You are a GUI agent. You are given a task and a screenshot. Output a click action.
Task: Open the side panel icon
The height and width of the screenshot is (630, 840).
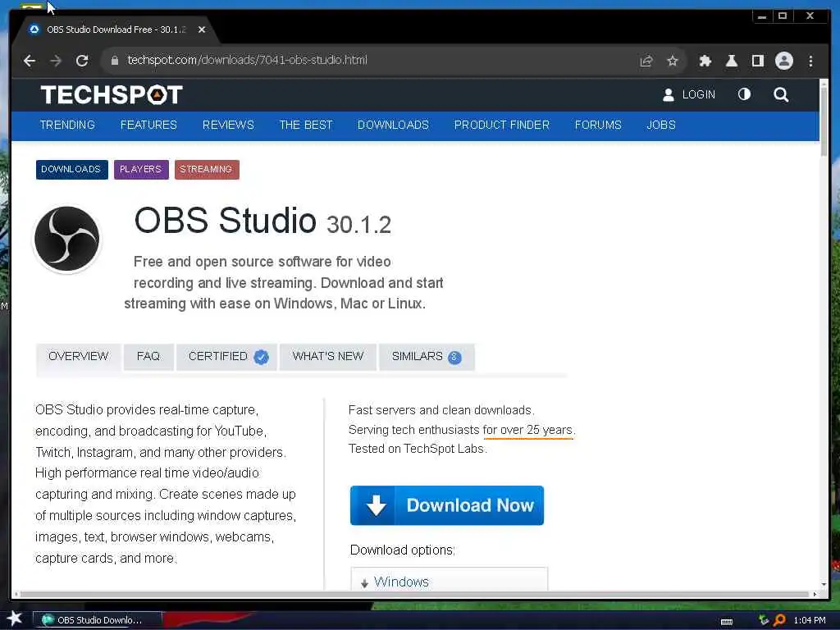point(757,61)
